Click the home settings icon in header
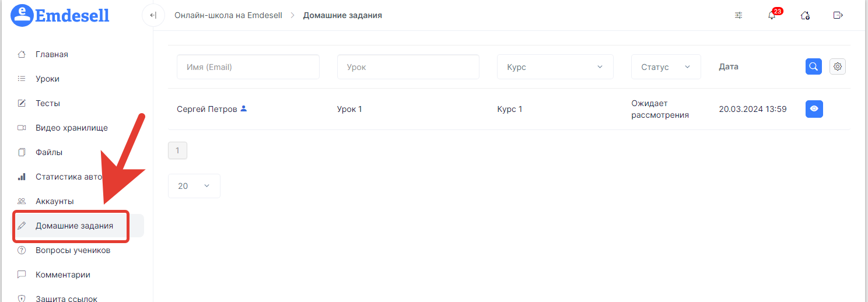868x302 pixels. point(805,15)
